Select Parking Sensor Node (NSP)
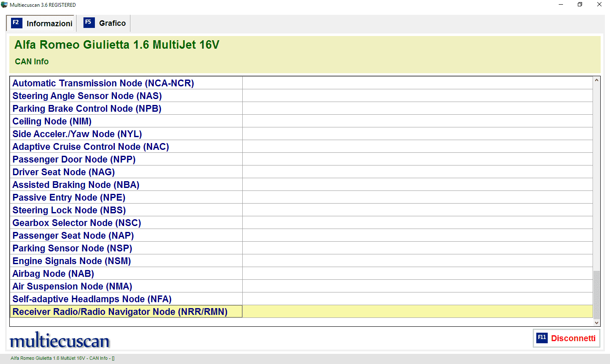 (301, 248)
